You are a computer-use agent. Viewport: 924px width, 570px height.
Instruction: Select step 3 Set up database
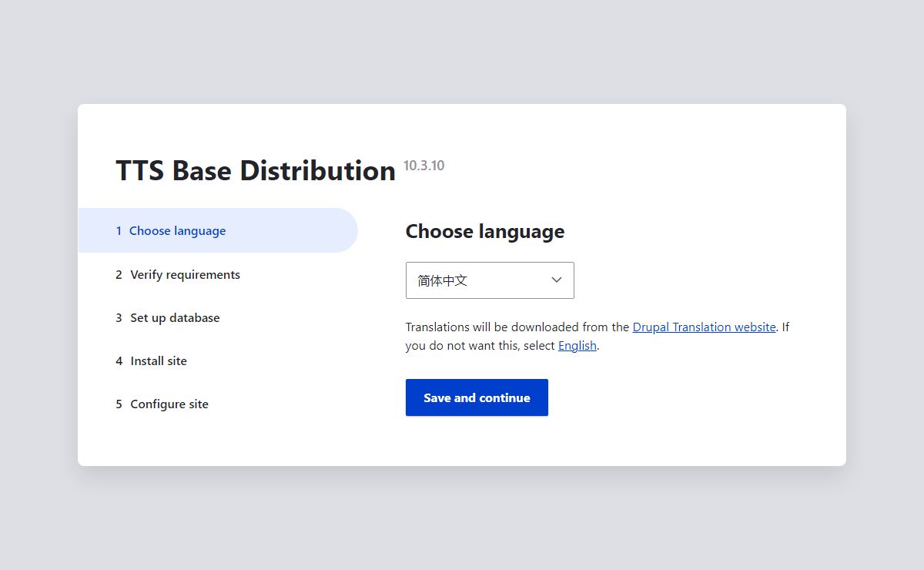coord(168,317)
